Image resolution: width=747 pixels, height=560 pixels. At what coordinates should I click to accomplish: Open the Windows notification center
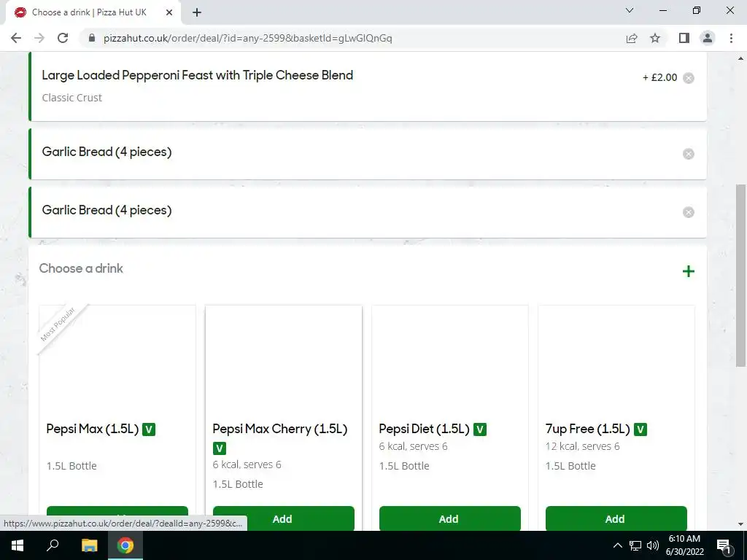(x=724, y=545)
